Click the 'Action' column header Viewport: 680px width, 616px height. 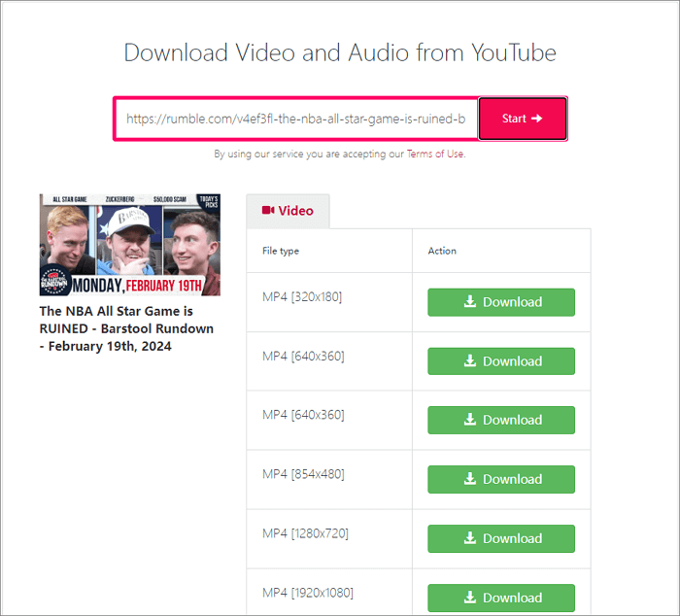point(442,251)
